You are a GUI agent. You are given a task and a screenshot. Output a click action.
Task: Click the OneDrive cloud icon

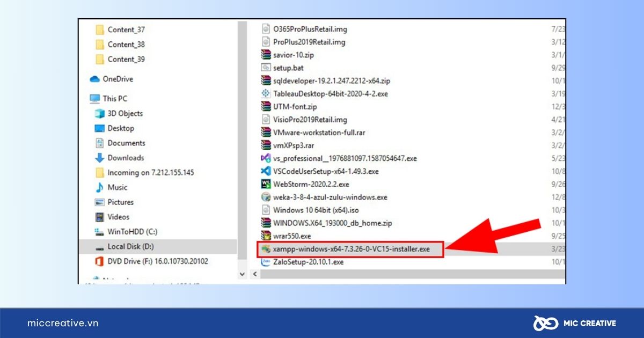[x=95, y=79]
